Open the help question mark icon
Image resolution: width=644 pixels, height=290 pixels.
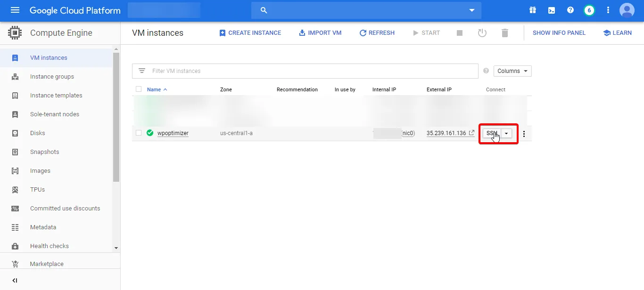pos(570,9)
